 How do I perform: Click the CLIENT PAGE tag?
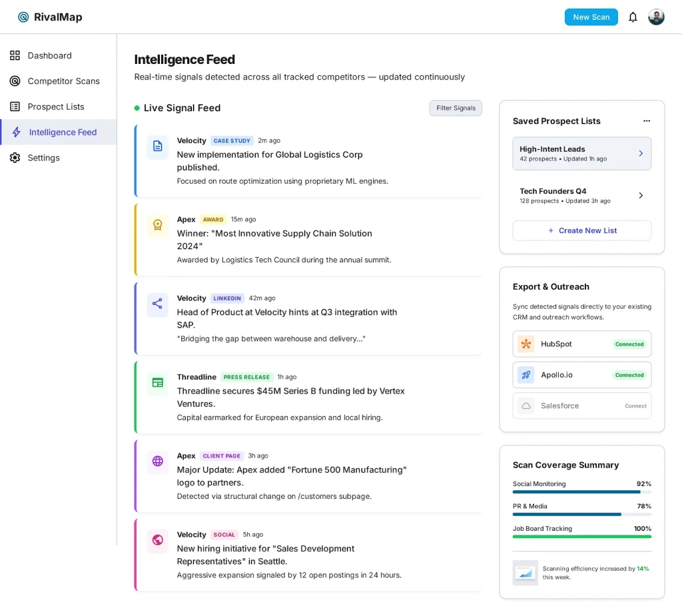tap(221, 456)
